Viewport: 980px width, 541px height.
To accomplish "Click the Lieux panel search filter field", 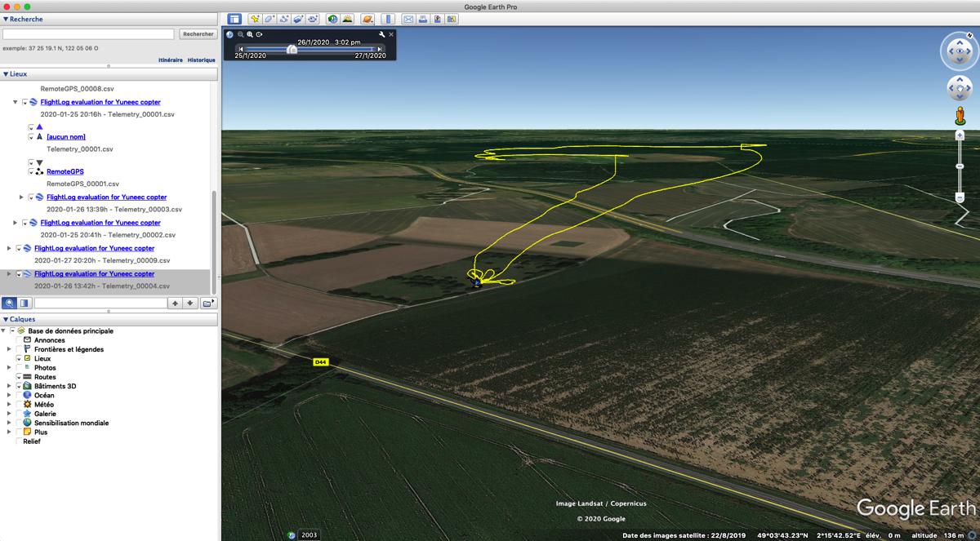I will (100, 303).
